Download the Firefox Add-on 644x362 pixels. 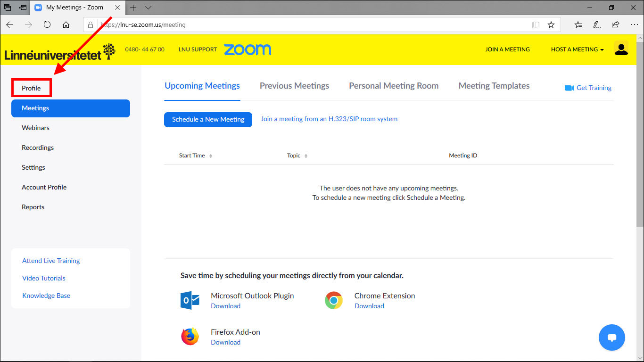tap(226, 342)
